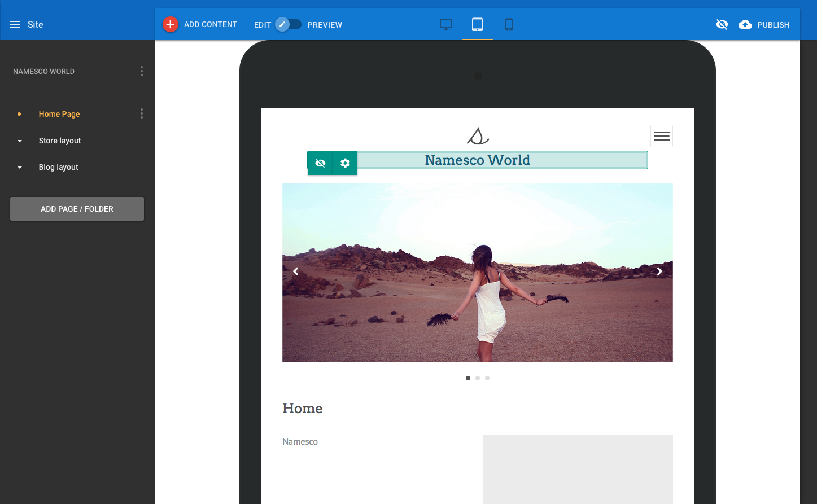Screen dimensions: 817x504
Task: Click the NAMESCO WORLD sidebar heading
Action: point(44,71)
